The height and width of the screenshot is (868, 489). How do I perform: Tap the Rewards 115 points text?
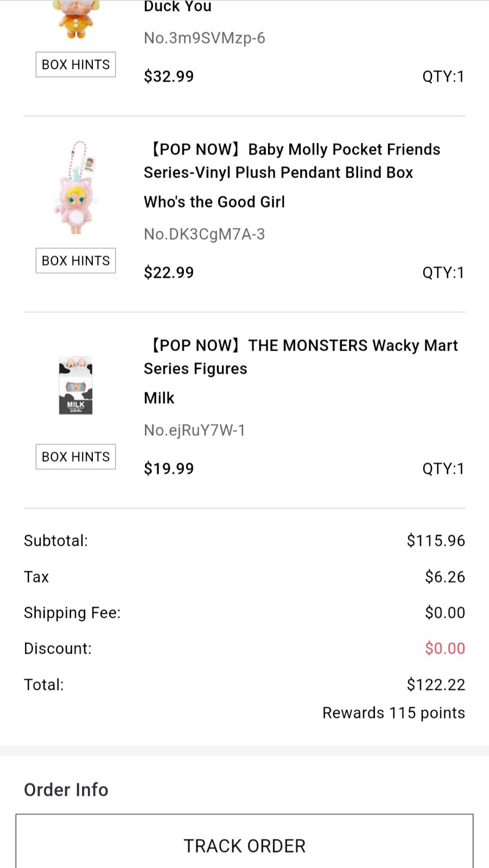coord(393,713)
